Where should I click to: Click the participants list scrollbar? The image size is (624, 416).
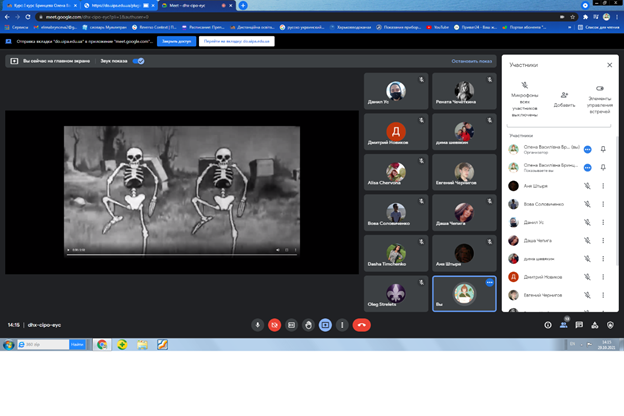point(617,199)
